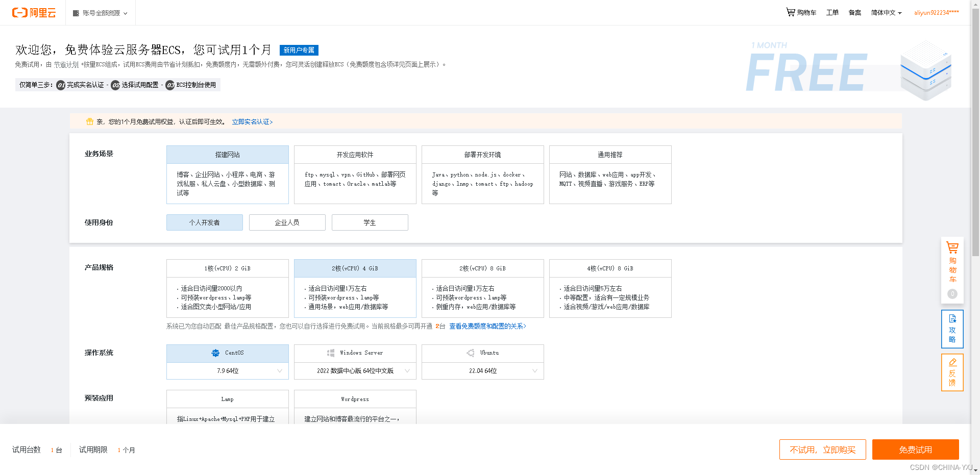Click the step 03 circle icon

170,85
